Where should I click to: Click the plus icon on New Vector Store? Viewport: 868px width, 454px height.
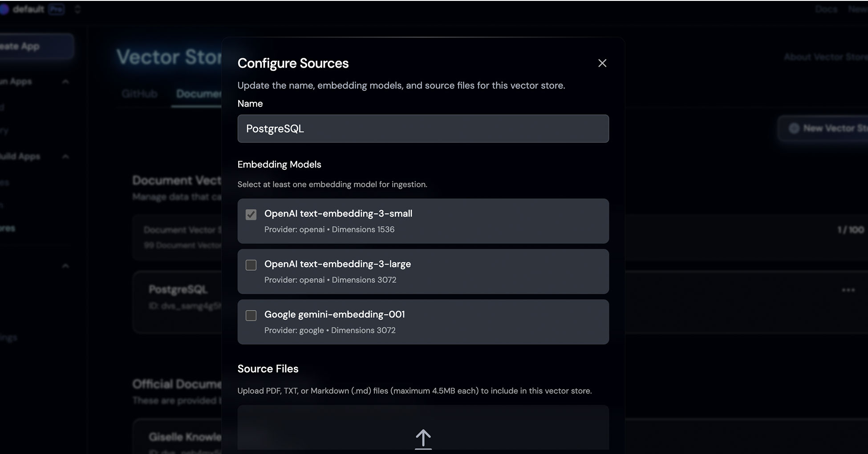coord(794,129)
